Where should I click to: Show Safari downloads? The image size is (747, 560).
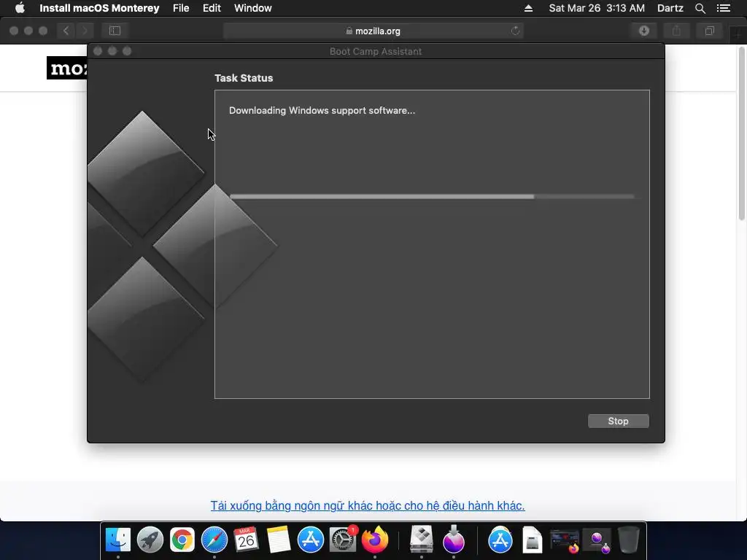pyautogui.click(x=644, y=31)
